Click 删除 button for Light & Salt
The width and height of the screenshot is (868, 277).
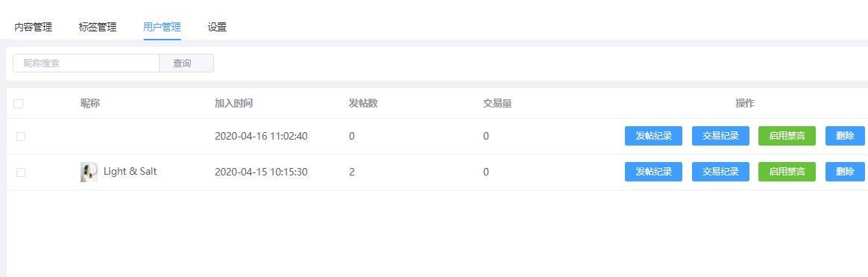[x=846, y=172]
